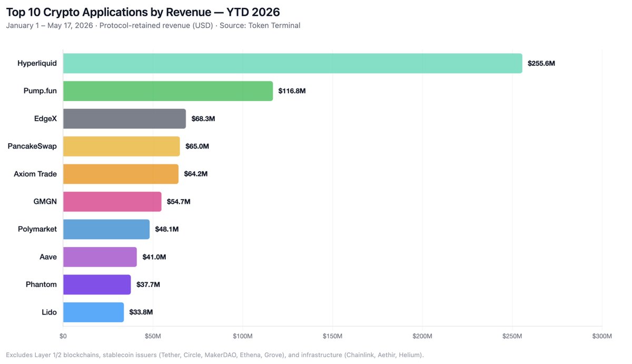Click the '$200M' x-axis tick label
The height and width of the screenshot is (364, 632).
(x=422, y=336)
